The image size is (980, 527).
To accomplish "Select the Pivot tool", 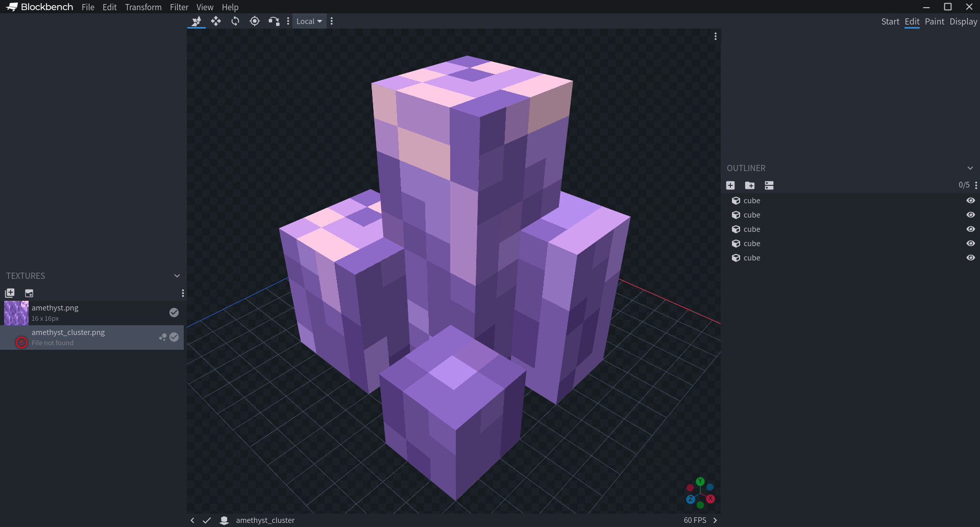I will coord(255,21).
